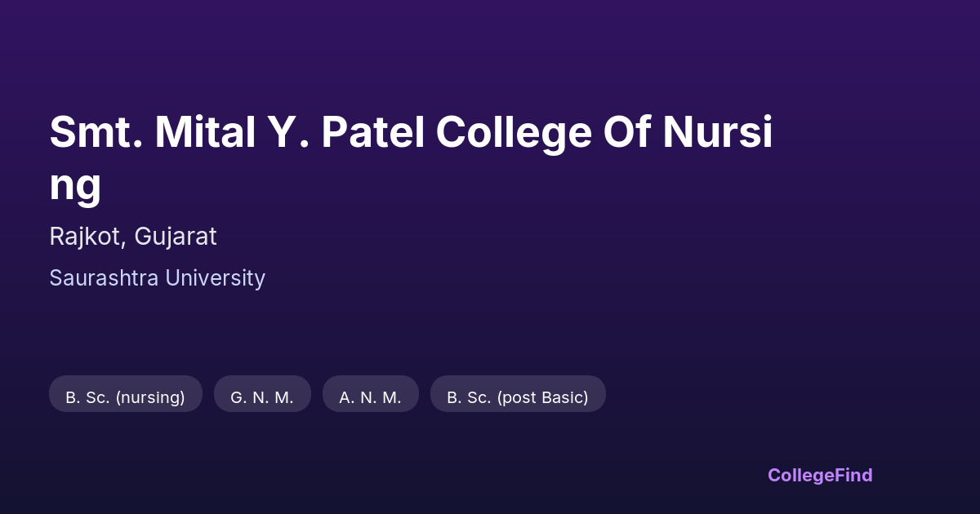Click the word 'Patel' in the heading

(x=372, y=133)
